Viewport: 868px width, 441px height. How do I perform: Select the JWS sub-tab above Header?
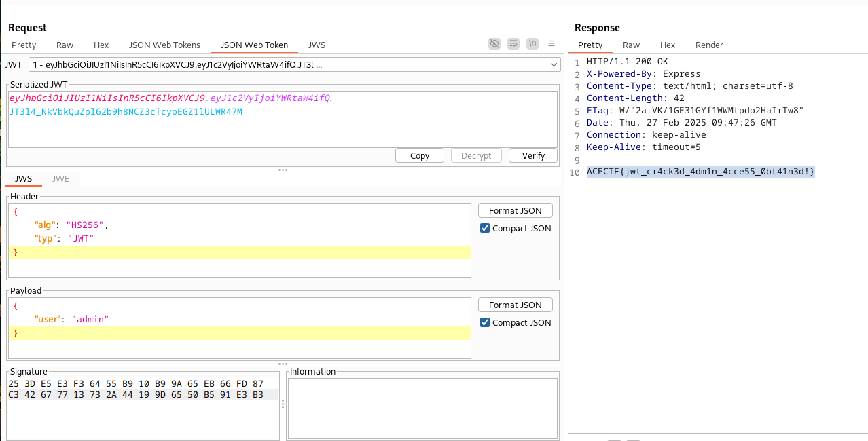pos(24,179)
